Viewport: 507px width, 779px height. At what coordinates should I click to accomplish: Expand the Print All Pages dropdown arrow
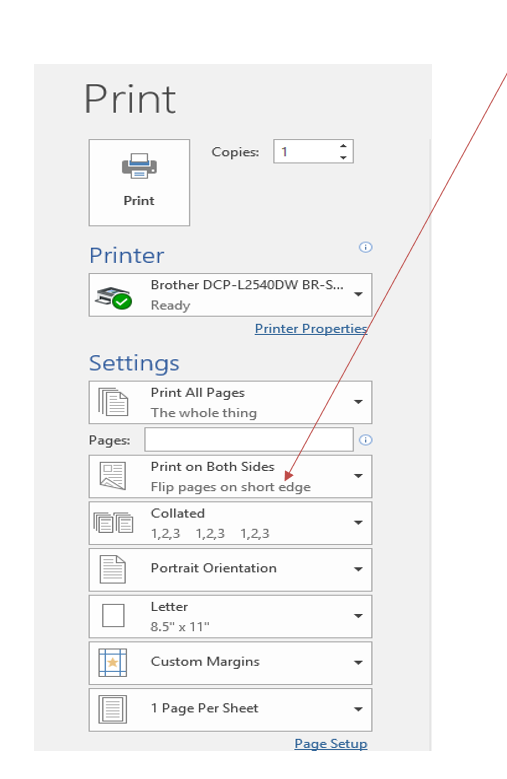tap(358, 401)
